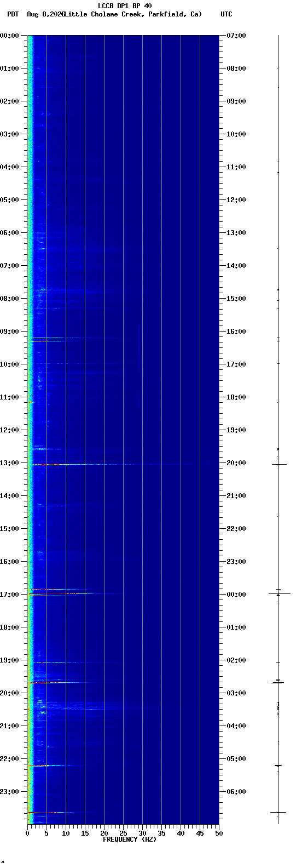Viewport: 302px width, 868px height.
Task: Click the '10' frequency axis tick label
Action: (x=66, y=833)
